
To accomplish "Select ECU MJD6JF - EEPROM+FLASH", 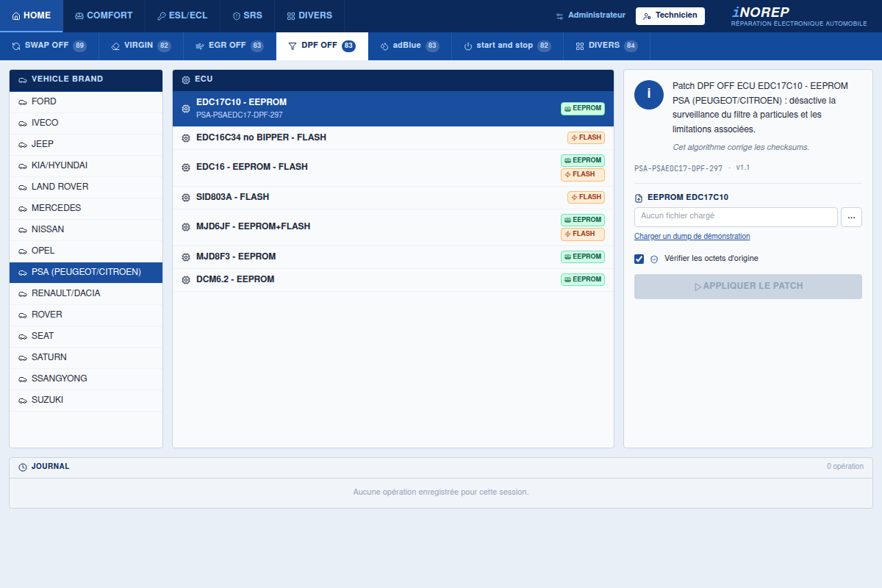I will [393, 227].
